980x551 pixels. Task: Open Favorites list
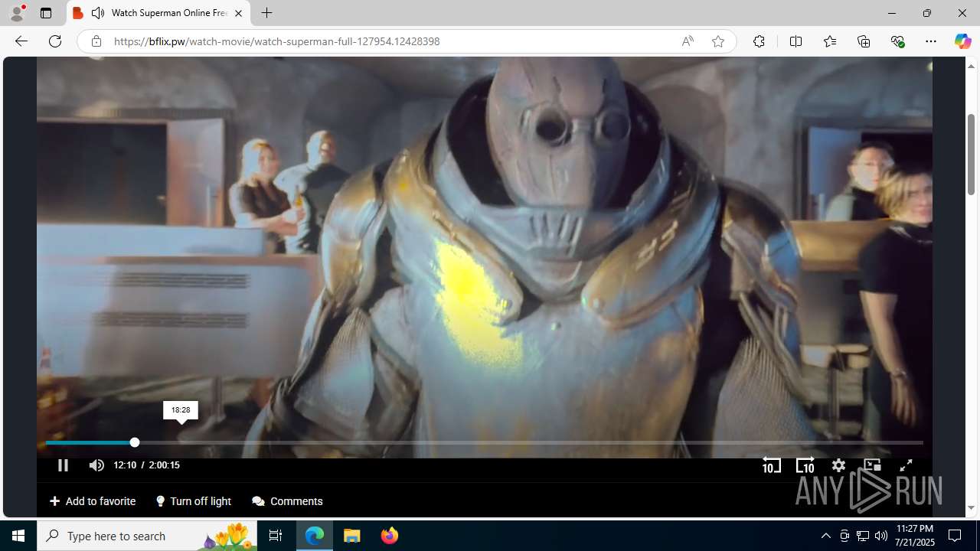point(830,41)
